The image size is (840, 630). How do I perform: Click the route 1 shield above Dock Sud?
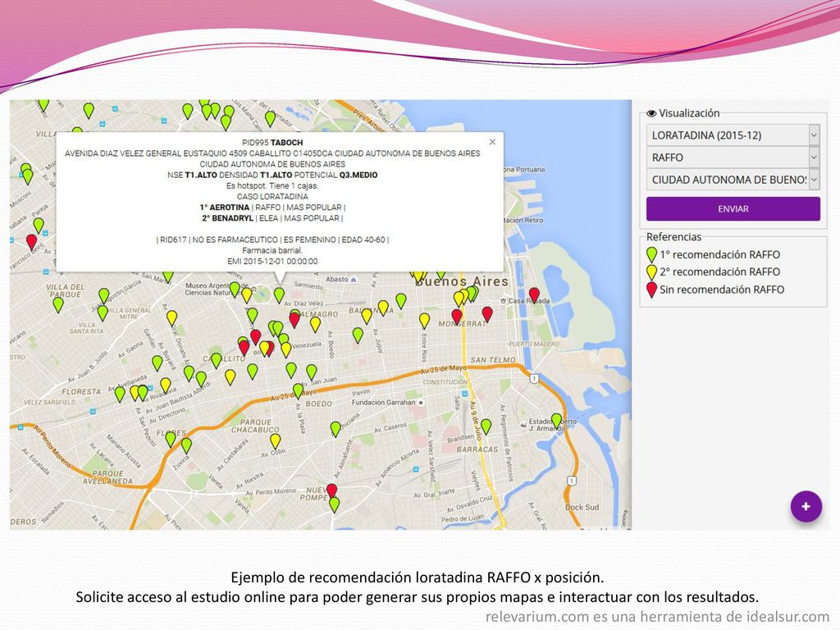point(572,481)
